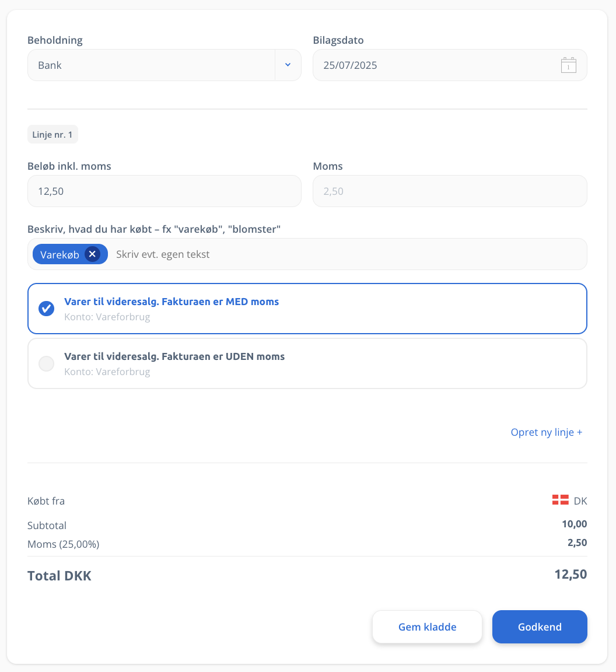Click the Moms amount field
This screenshot has height=672, width=616.
point(450,191)
